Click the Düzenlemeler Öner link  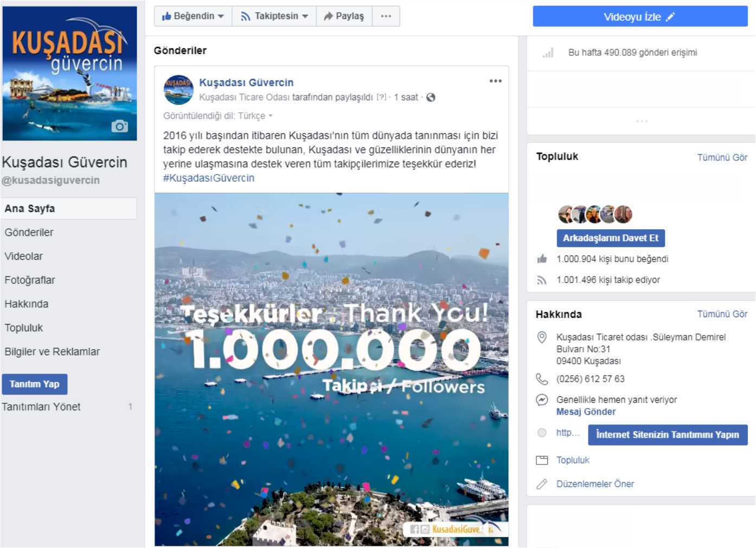click(595, 484)
